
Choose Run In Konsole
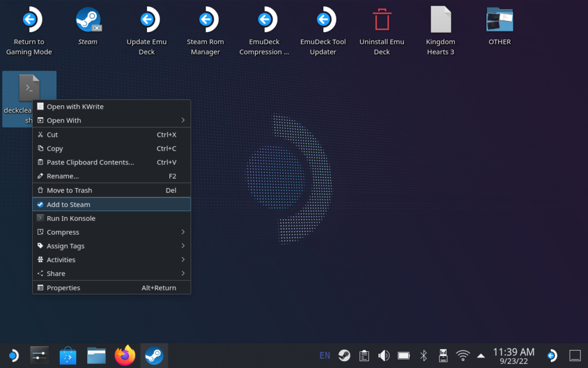(x=111, y=218)
